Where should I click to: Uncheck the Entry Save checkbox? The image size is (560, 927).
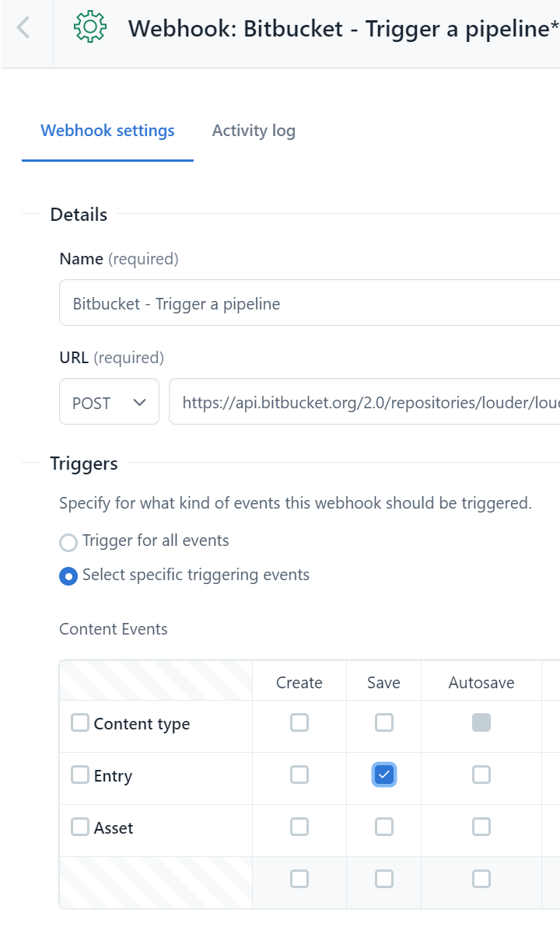coord(384,775)
